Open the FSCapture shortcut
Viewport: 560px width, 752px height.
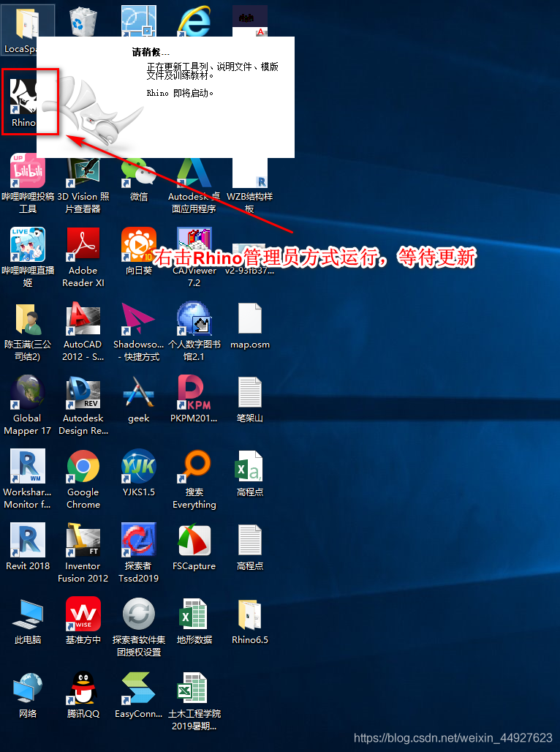click(x=194, y=546)
